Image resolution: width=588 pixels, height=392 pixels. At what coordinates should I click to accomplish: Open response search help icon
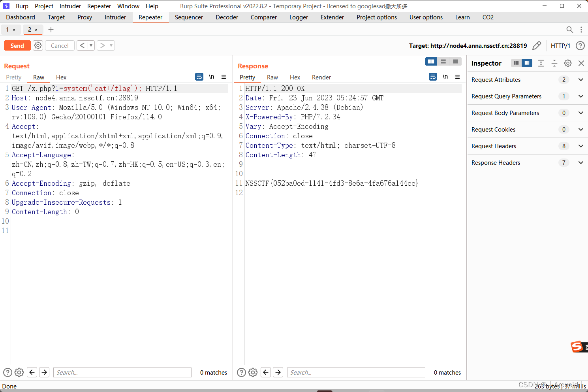point(241,372)
